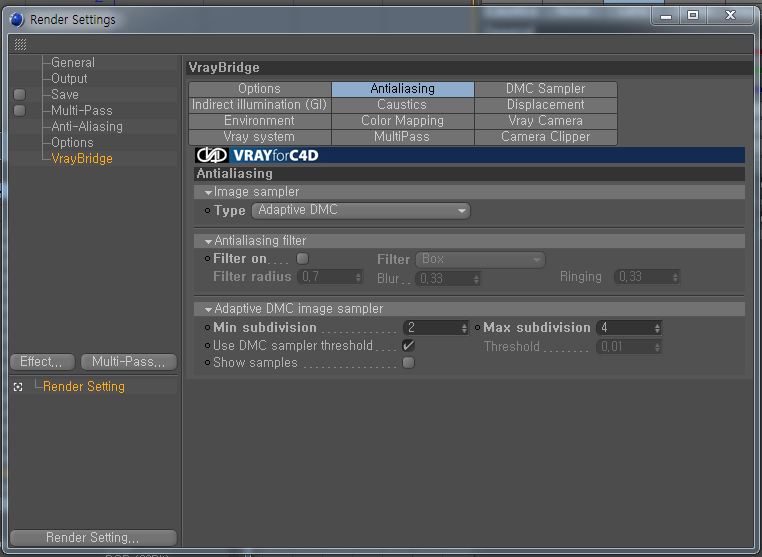Click the Threshold stepper arrows

[x=657, y=347]
